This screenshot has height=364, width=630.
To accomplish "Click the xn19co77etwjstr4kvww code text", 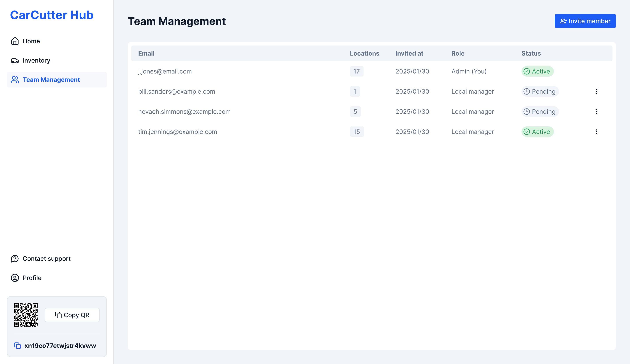I will (x=60, y=345).
